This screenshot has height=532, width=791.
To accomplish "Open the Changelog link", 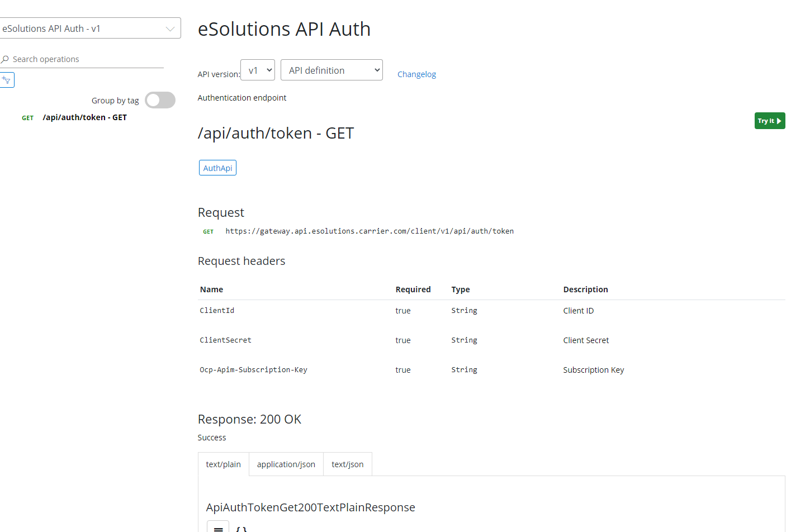I will click(x=416, y=74).
